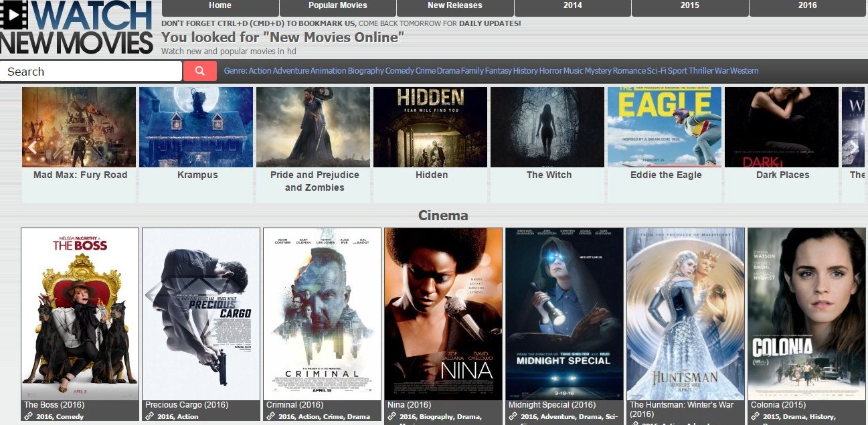Click Criminal (2016) title link

pyautogui.click(x=295, y=405)
